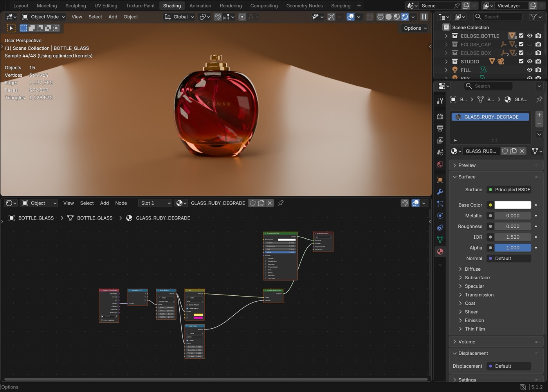Screen dimensions: 548x392
Task: Pause the viewport render preview
Action: click(424, 17)
